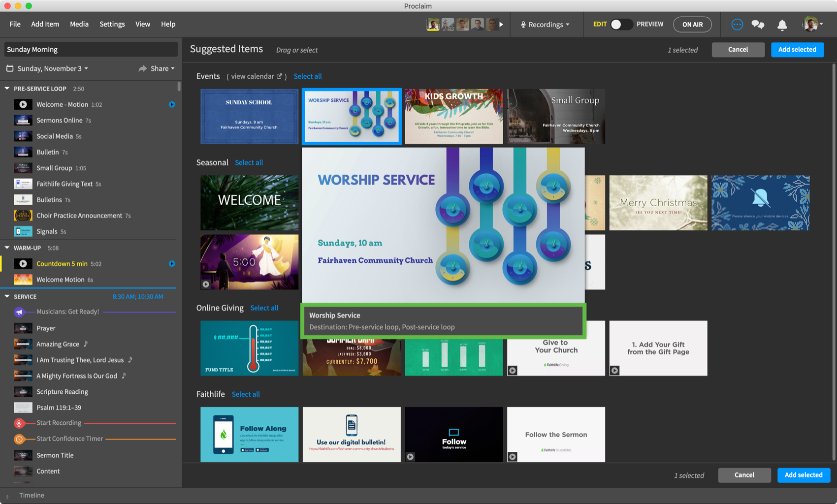This screenshot has height=504, width=837.
Task: Click the top Cancel button
Action: tap(738, 50)
